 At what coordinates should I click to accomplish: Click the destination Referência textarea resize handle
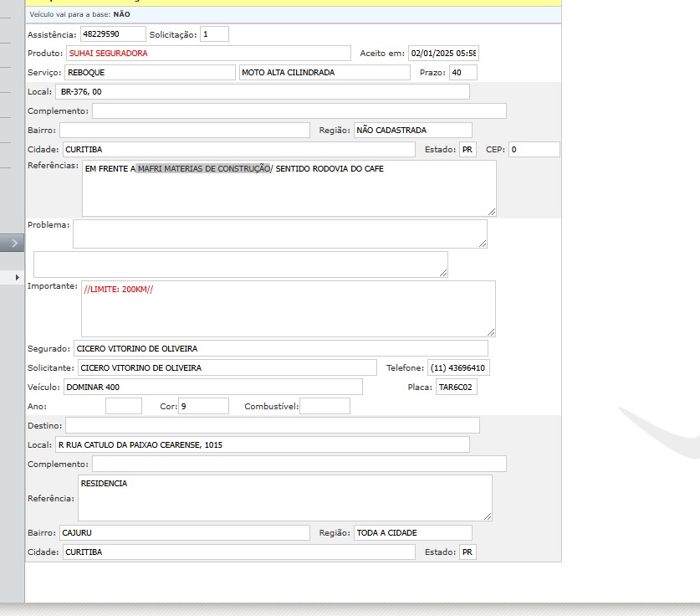pos(487,516)
